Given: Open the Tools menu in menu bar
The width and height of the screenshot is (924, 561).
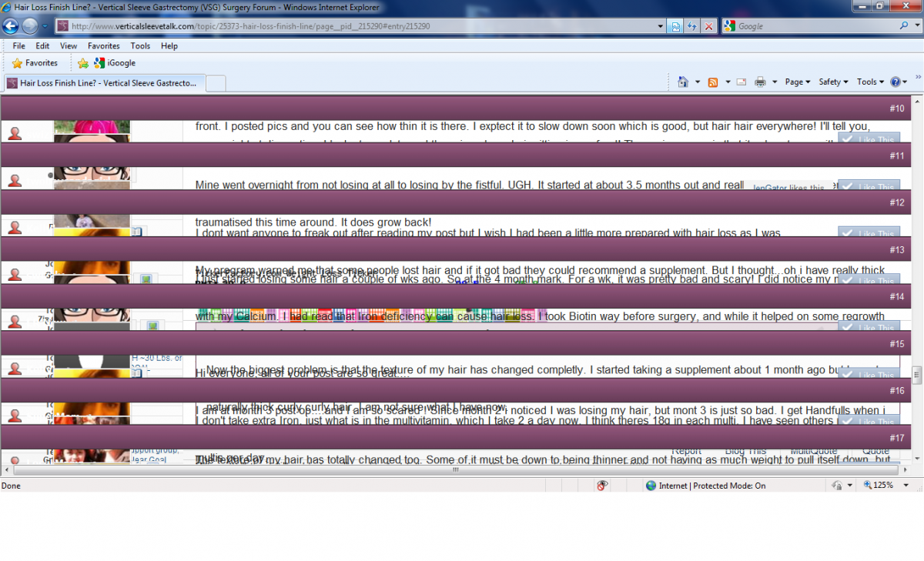Looking at the screenshot, I should pyautogui.click(x=140, y=46).
